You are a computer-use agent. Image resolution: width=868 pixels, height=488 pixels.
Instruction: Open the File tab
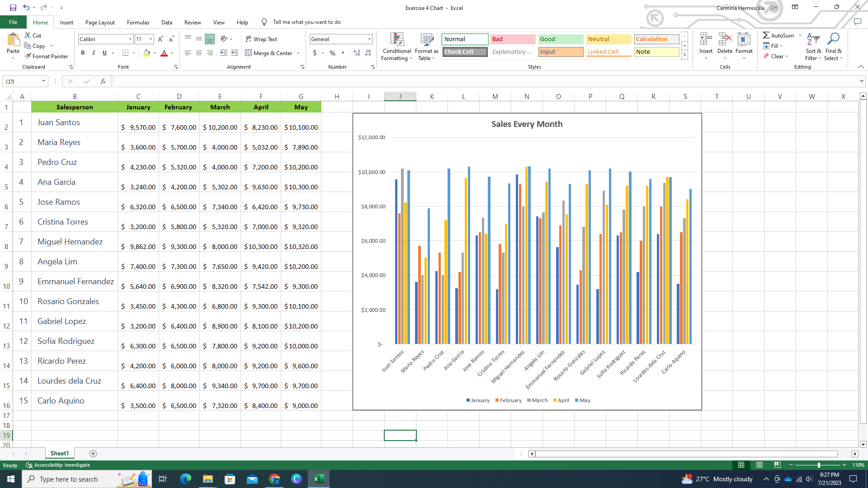pos(13,22)
